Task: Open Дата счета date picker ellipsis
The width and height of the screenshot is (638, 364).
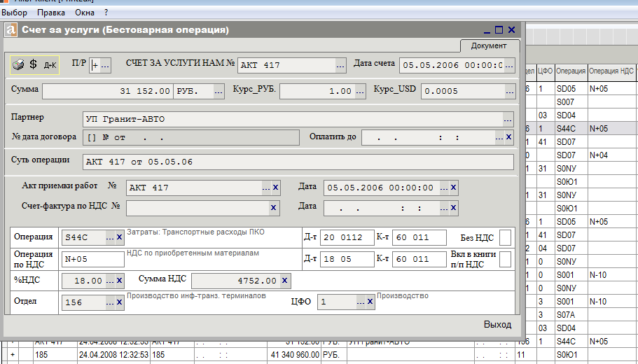Action: click(x=509, y=65)
